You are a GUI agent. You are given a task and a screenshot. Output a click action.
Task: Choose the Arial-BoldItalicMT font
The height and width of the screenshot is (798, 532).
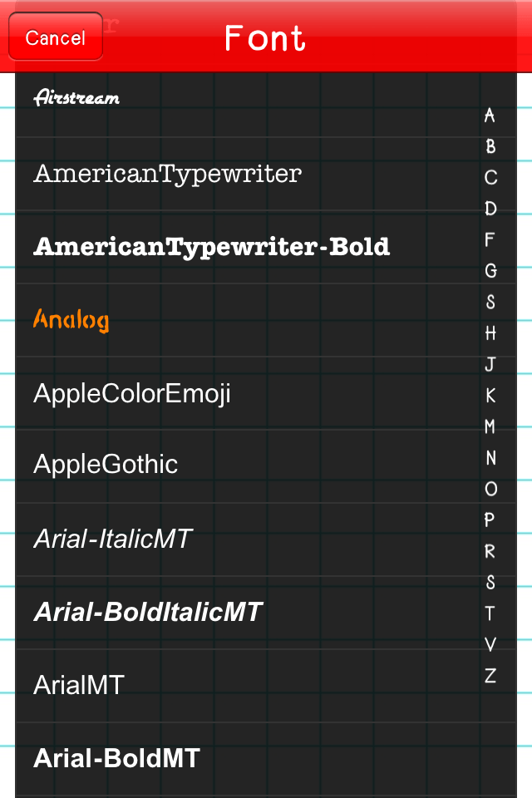click(x=148, y=612)
